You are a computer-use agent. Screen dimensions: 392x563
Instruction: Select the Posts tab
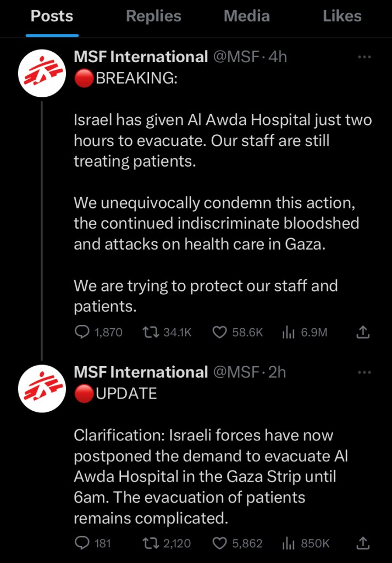52,16
